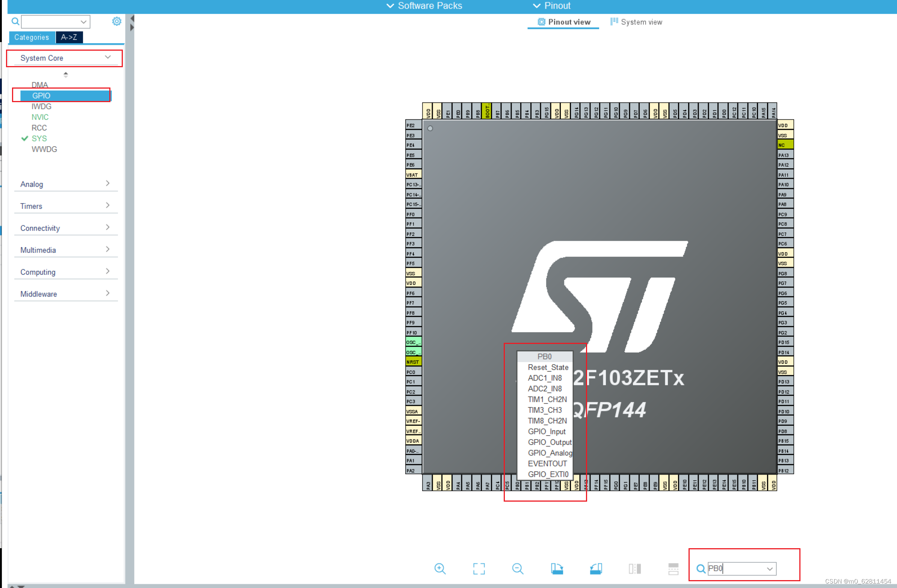Click the magnifier beside the PB0 search box
The width and height of the screenshot is (897, 588).
pos(701,569)
